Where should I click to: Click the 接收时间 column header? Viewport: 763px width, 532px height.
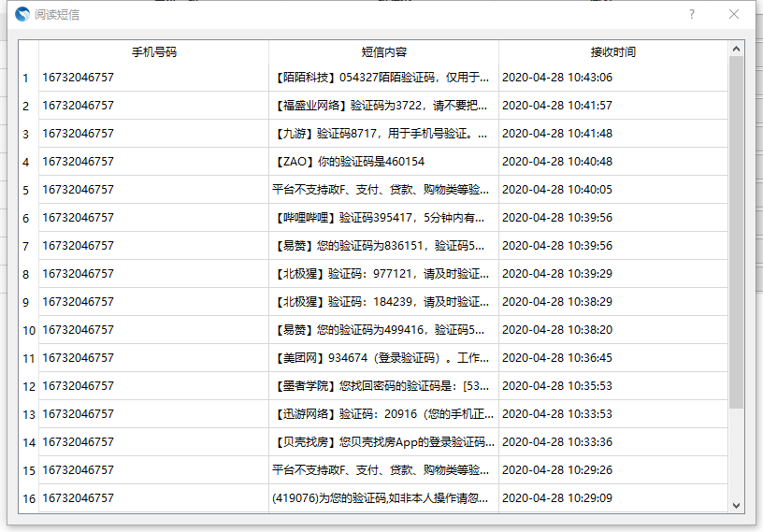pos(613,52)
